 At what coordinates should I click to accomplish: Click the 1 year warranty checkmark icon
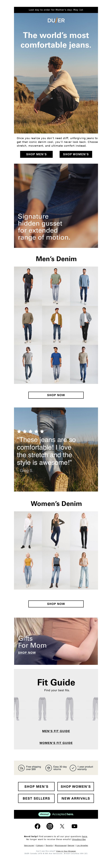(x=73, y=768)
